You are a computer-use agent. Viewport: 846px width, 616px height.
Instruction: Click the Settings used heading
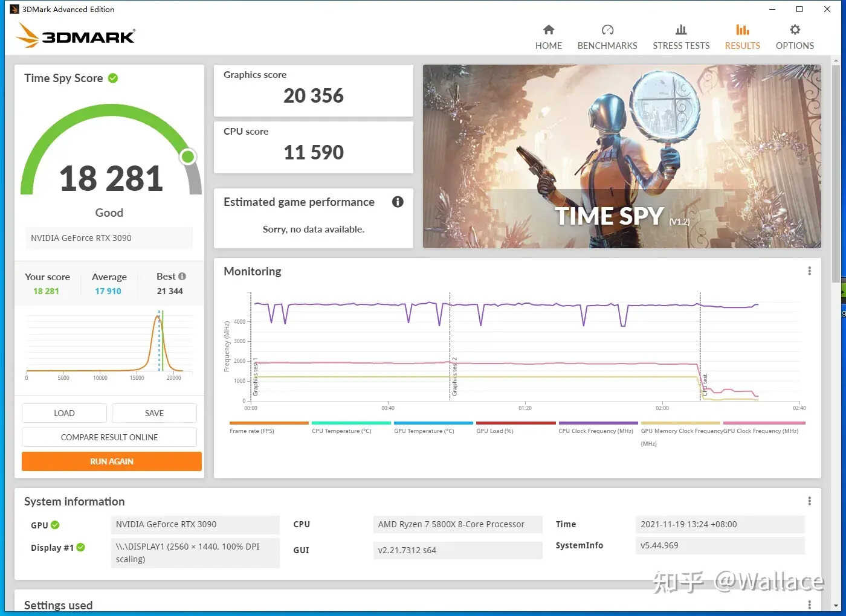pos(59,605)
